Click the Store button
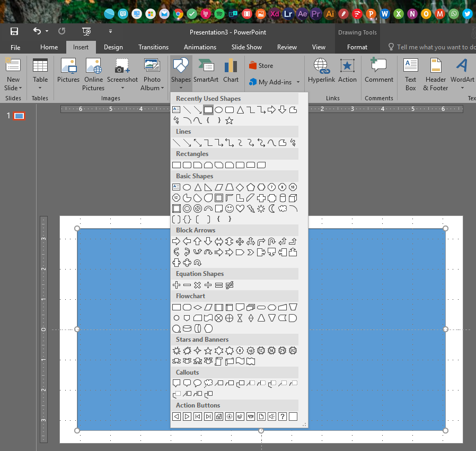This screenshot has height=451, width=476. tap(261, 66)
